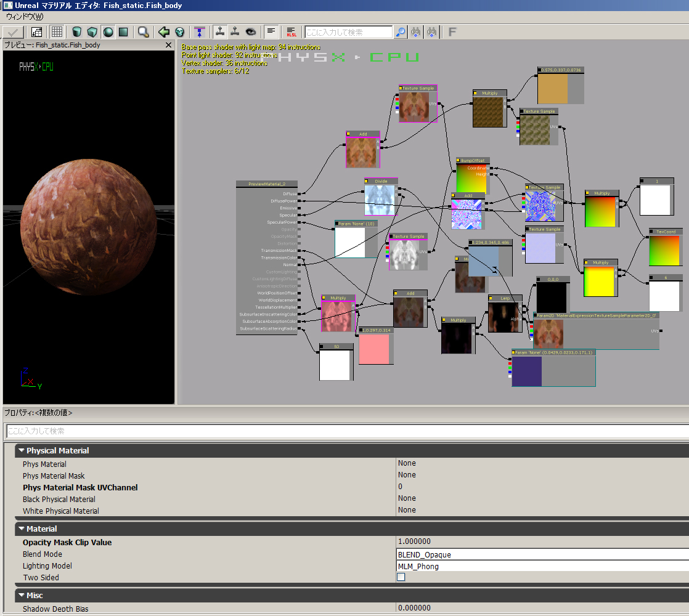Viewport: 689px width, 616px height.
Task: Click the green checkmark Apply button
Action: pos(13,32)
